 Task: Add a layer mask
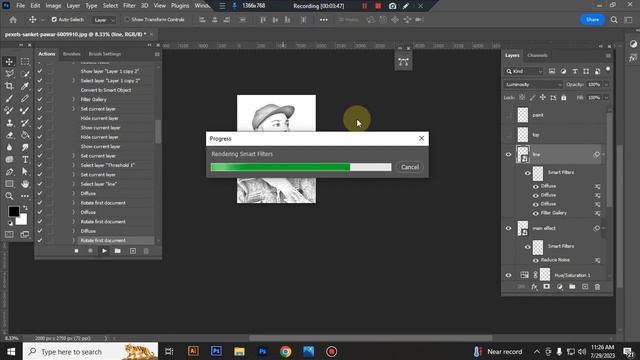pos(547,287)
